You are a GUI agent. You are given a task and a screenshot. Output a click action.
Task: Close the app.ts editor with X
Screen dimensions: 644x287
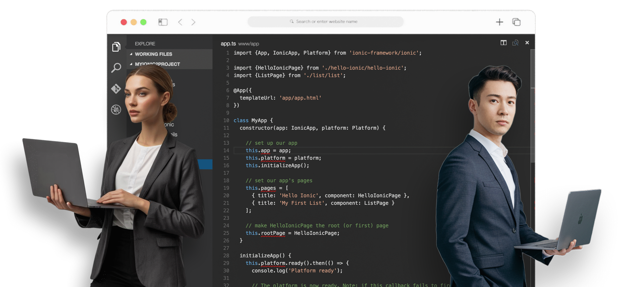click(x=527, y=43)
